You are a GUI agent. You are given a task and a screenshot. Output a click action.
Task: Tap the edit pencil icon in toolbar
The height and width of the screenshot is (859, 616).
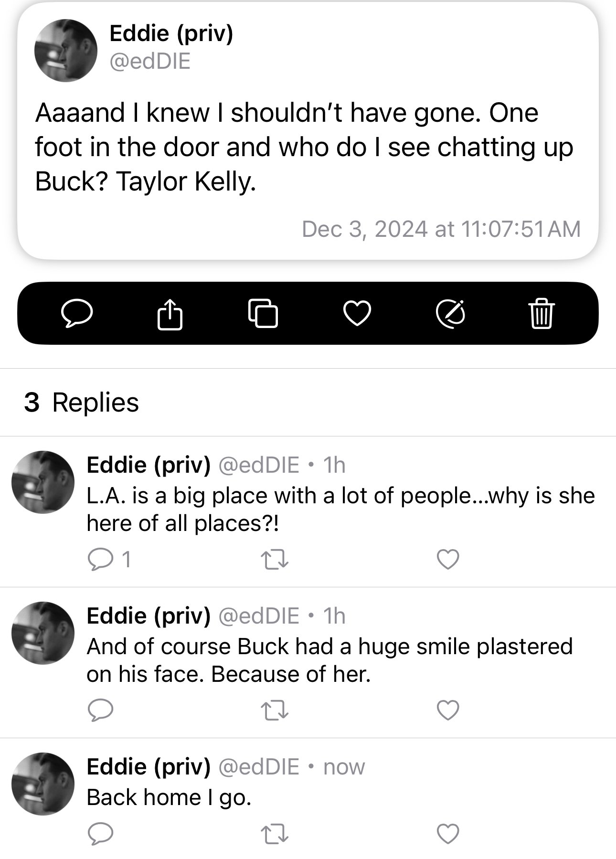tap(451, 314)
